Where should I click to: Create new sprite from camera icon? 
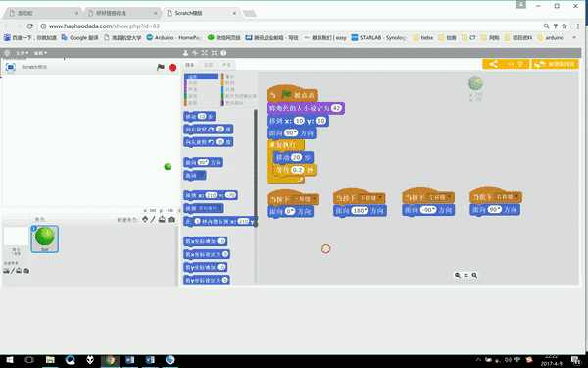[171, 219]
